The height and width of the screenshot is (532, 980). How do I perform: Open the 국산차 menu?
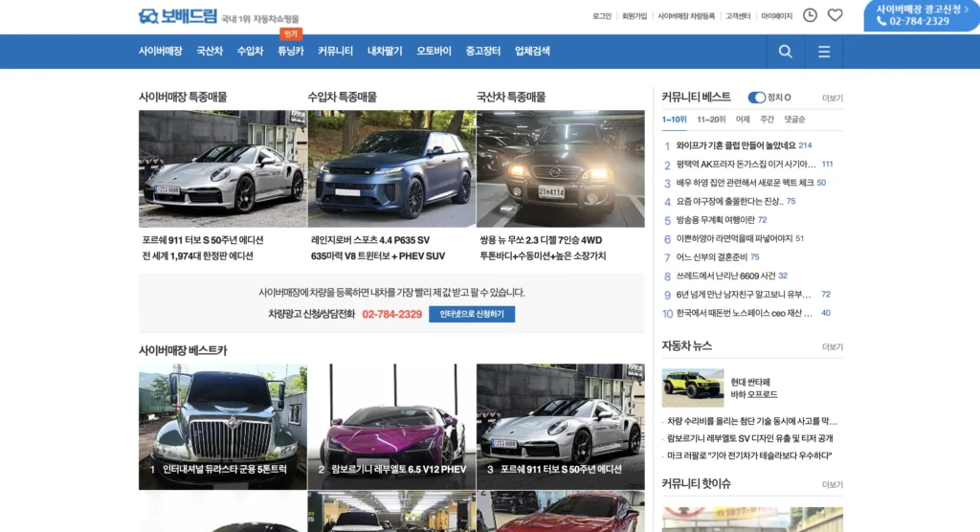click(x=210, y=52)
